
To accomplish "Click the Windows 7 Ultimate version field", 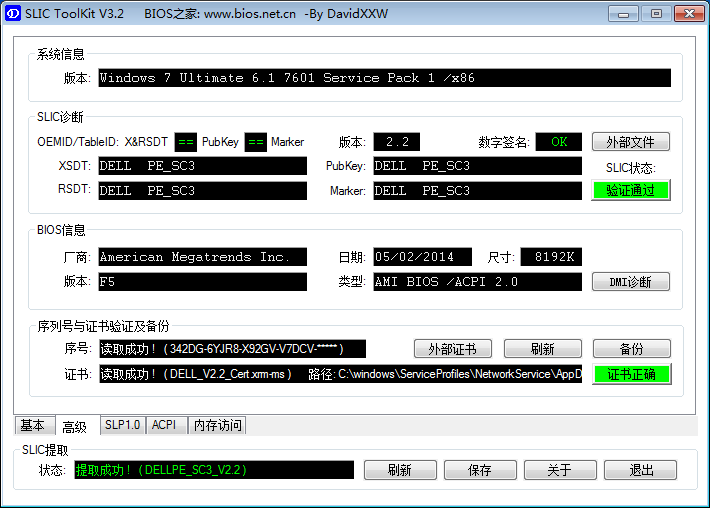I will [384, 78].
